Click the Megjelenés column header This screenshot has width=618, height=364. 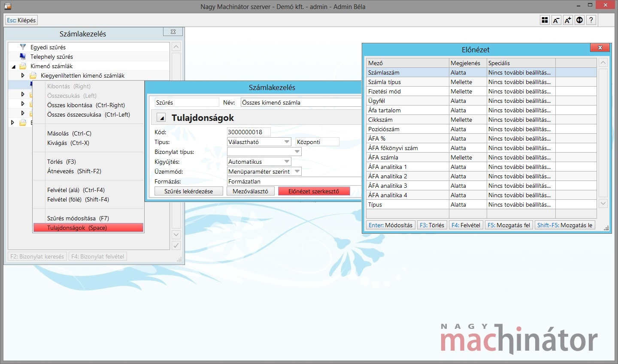pyautogui.click(x=468, y=63)
